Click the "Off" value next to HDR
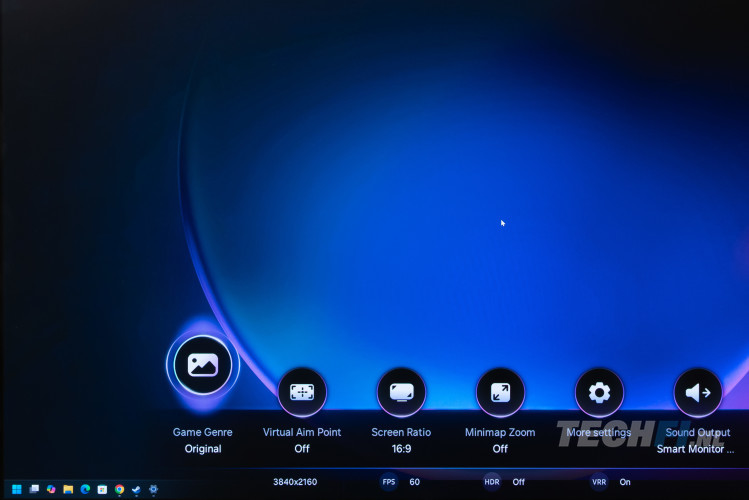The height and width of the screenshot is (500, 749). click(x=519, y=482)
